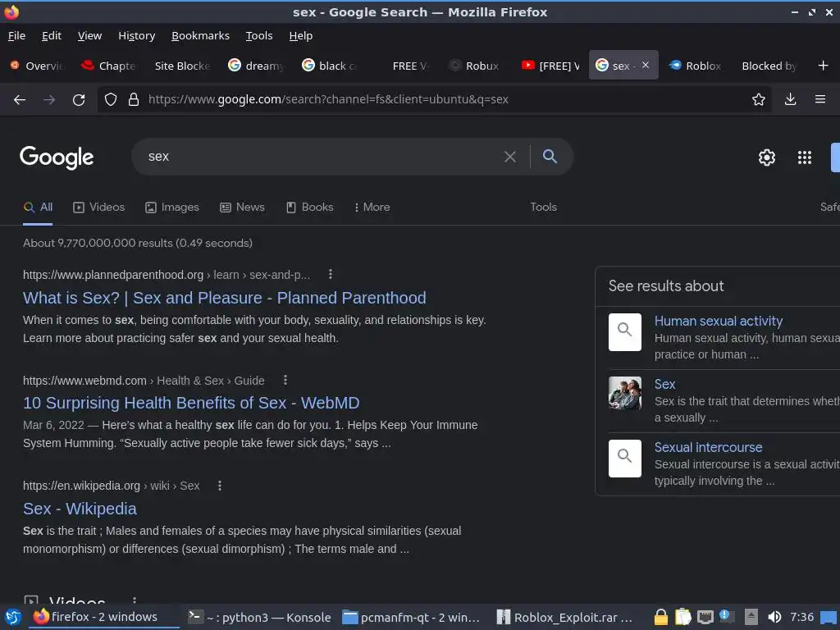Open the Tools search options
840x630 pixels.
(543, 208)
